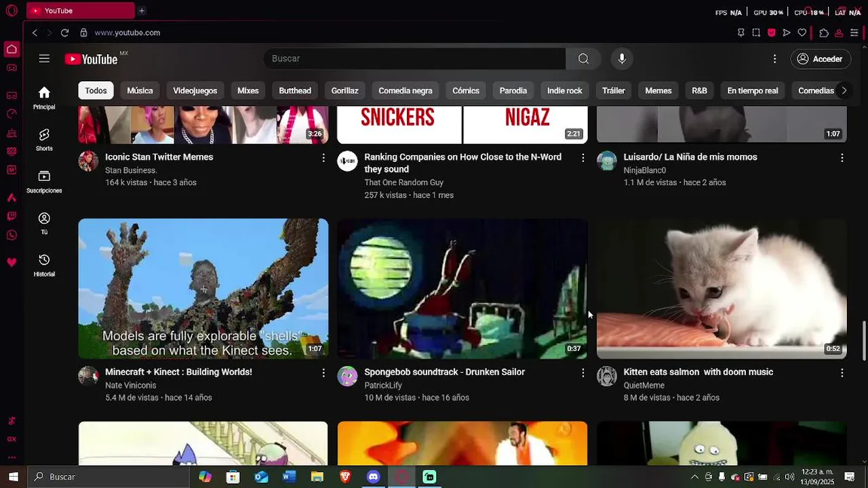Click the YouTube logo
The width and height of the screenshot is (868, 488).
point(91,59)
